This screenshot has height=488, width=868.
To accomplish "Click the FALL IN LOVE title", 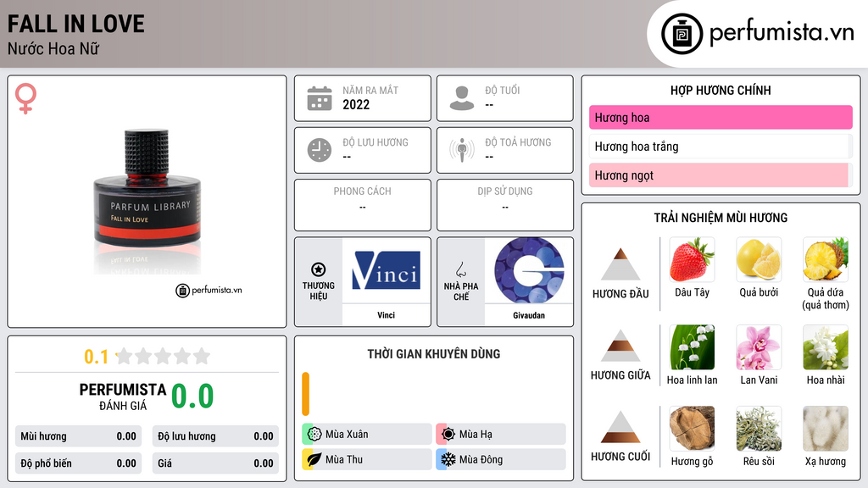I will click(75, 24).
